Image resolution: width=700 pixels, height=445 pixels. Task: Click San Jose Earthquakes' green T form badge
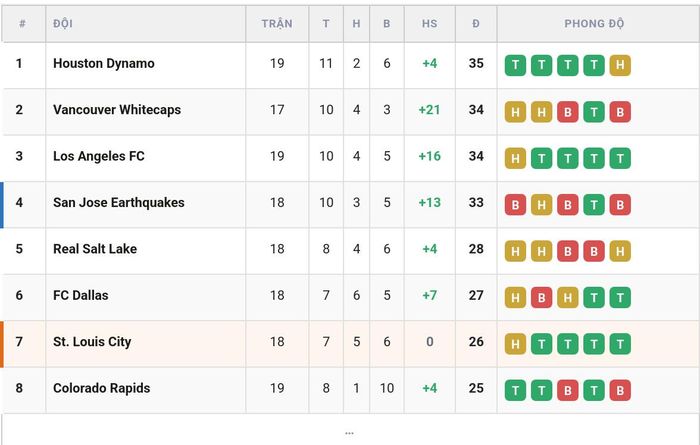(594, 204)
